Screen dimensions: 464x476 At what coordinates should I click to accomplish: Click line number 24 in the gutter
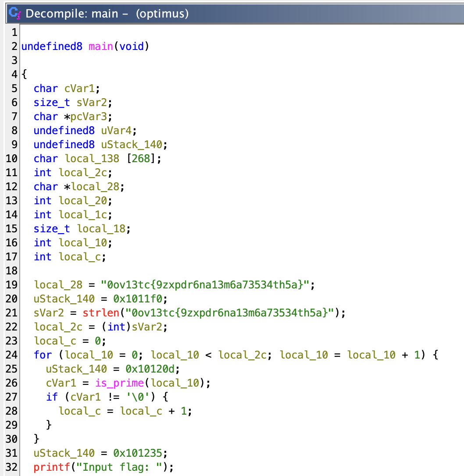pyautogui.click(x=11, y=355)
